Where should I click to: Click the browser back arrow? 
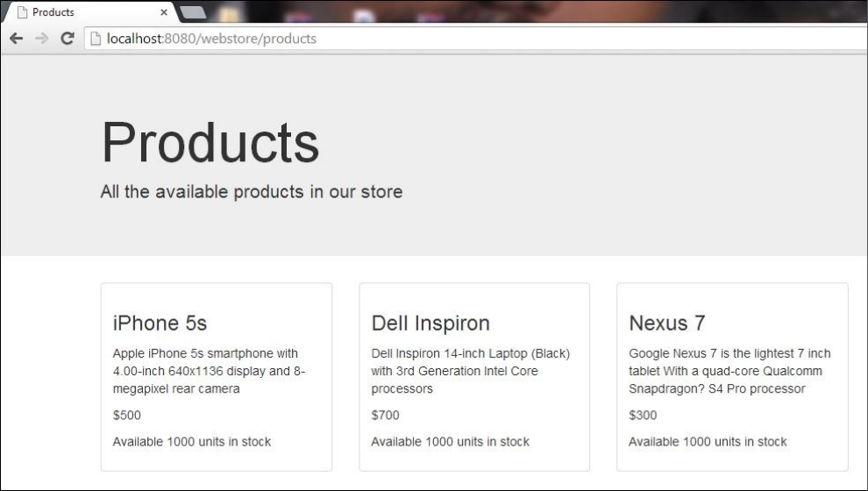tap(16, 39)
